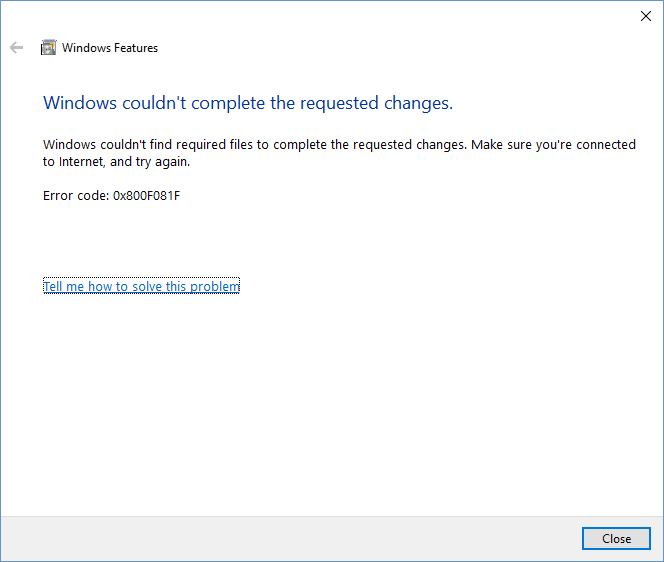Click the word 'changes.' in the blue heading
This screenshot has width=664, height=562.
pyautogui.click(x=418, y=103)
